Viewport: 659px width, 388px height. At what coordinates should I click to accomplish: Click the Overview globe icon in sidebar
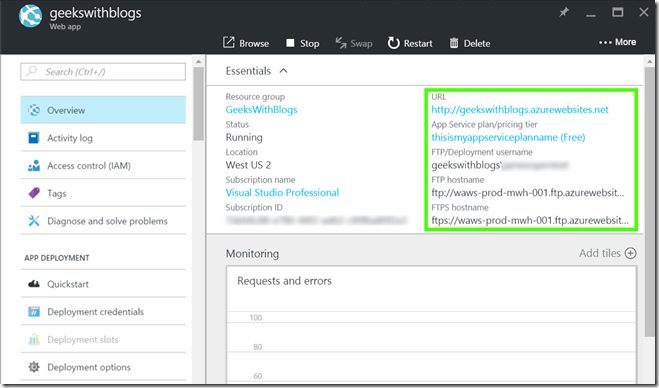(34, 110)
